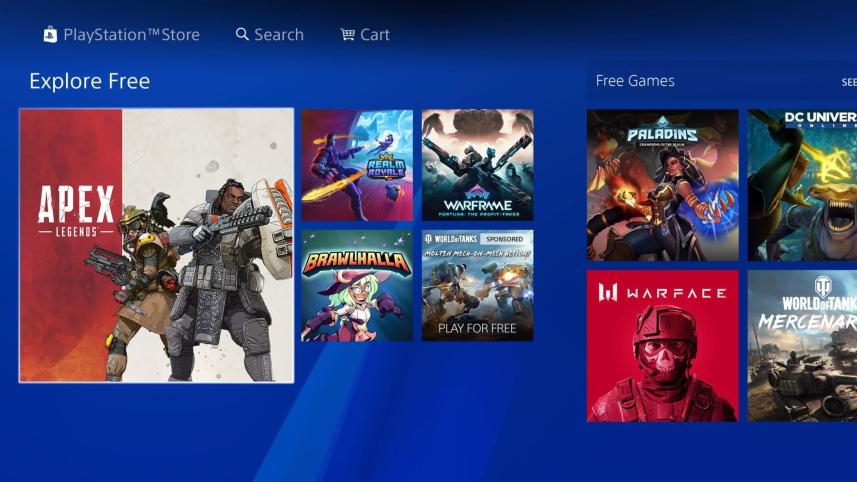857x482 pixels.
Task: Choose the World of Tanks Mercenaries tile
Action: tap(802, 345)
